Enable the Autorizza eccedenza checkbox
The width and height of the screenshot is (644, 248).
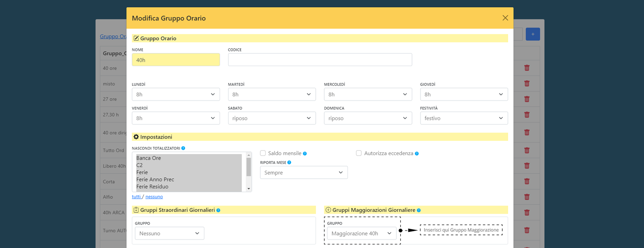[x=359, y=153]
